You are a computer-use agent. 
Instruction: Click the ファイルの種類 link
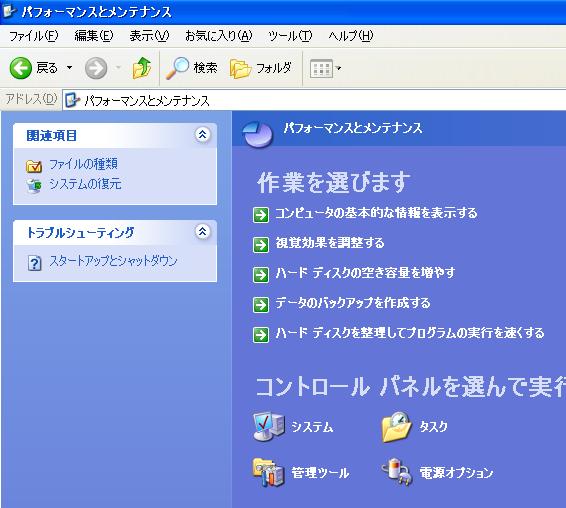click(x=83, y=164)
